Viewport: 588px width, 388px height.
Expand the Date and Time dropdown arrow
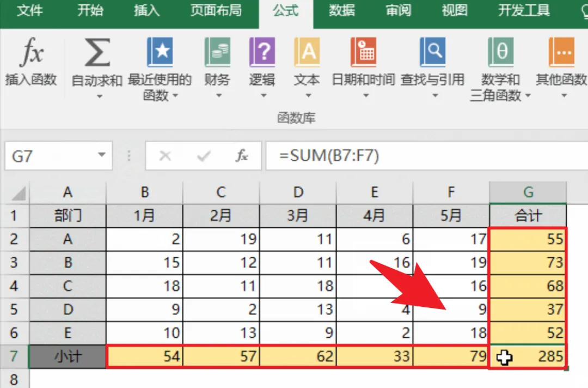click(x=366, y=96)
